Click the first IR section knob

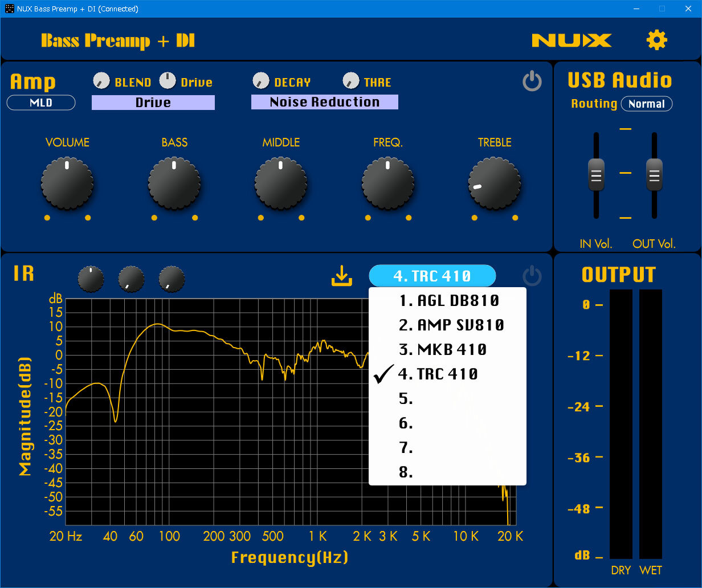[91, 279]
